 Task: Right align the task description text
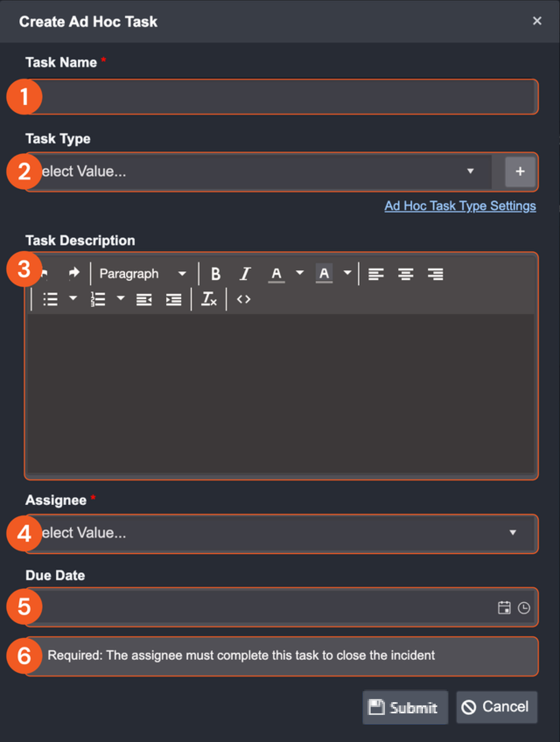click(x=435, y=273)
